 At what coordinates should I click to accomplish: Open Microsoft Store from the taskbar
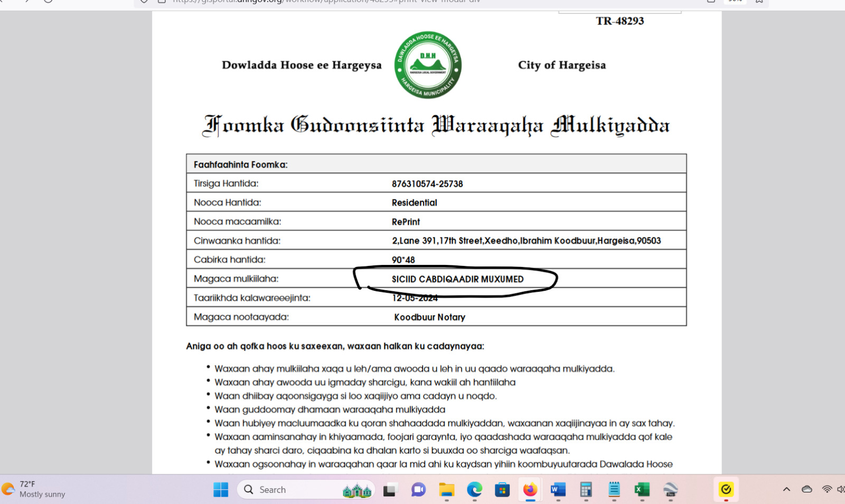[502, 490]
